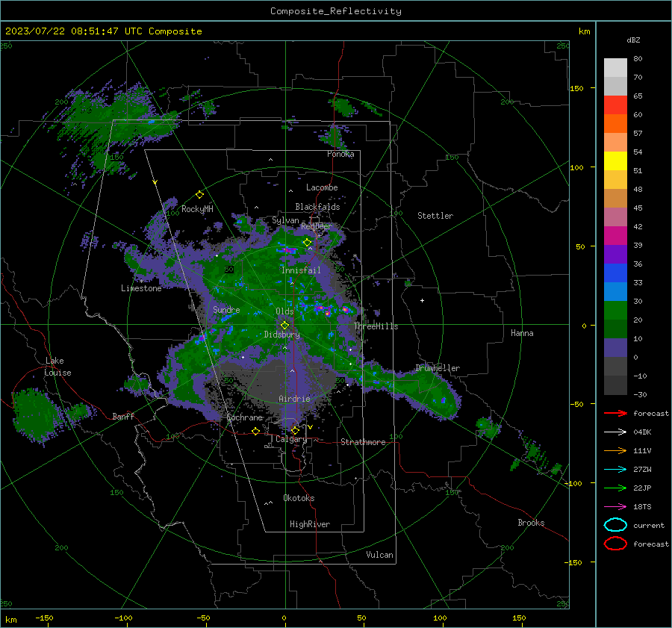Click the Blackfalds label
Image resolution: width=672 pixels, height=628 pixels.
point(317,207)
